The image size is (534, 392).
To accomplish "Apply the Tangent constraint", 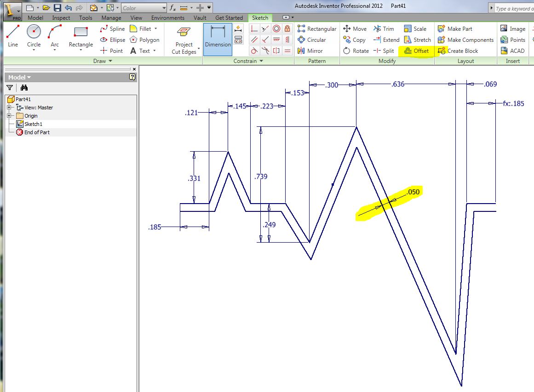I will (x=254, y=51).
